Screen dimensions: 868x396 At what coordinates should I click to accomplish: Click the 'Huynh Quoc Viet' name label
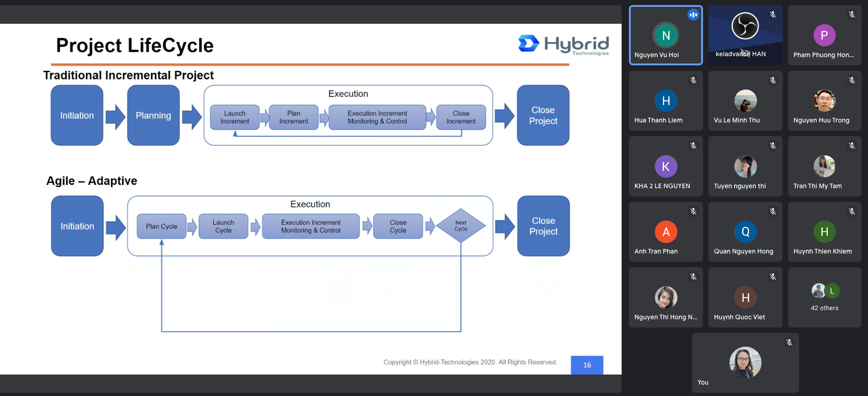pos(739,317)
